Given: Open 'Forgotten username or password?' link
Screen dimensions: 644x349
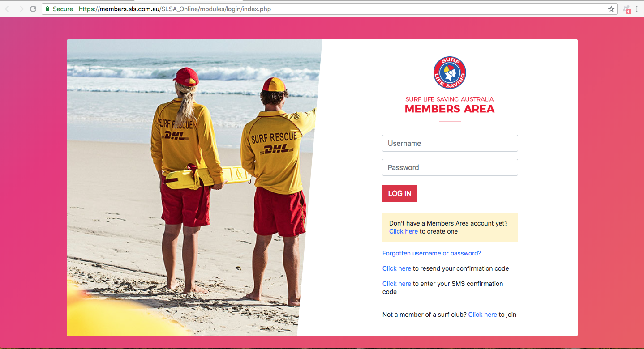Looking at the screenshot, I should click(432, 253).
